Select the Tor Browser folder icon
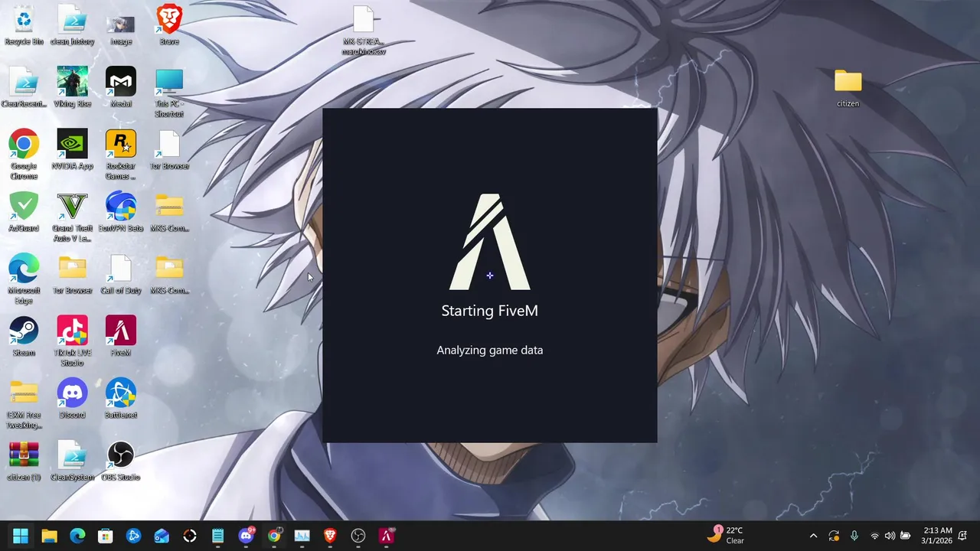 [x=72, y=274]
